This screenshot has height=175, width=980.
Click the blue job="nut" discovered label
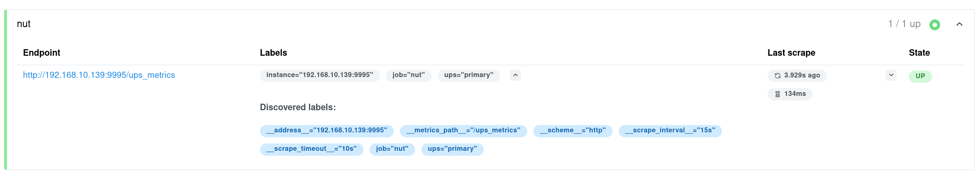tap(392, 149)
